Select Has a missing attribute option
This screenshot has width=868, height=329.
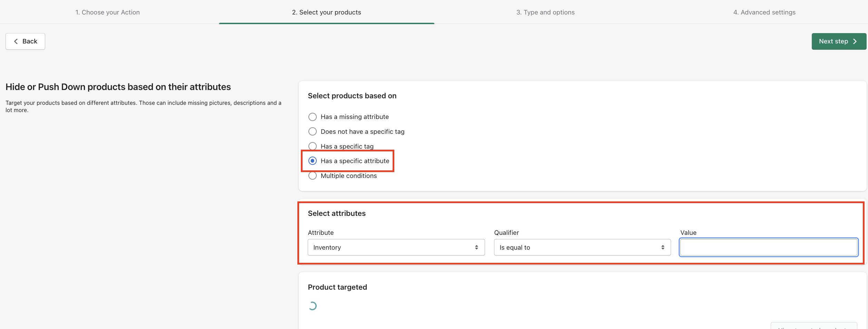point(313,117)
